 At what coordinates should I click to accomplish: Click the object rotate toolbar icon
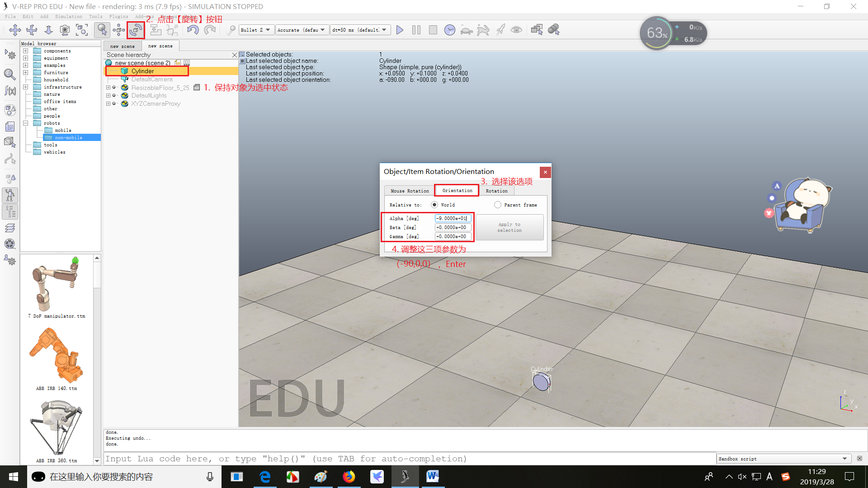pos(136,30)
